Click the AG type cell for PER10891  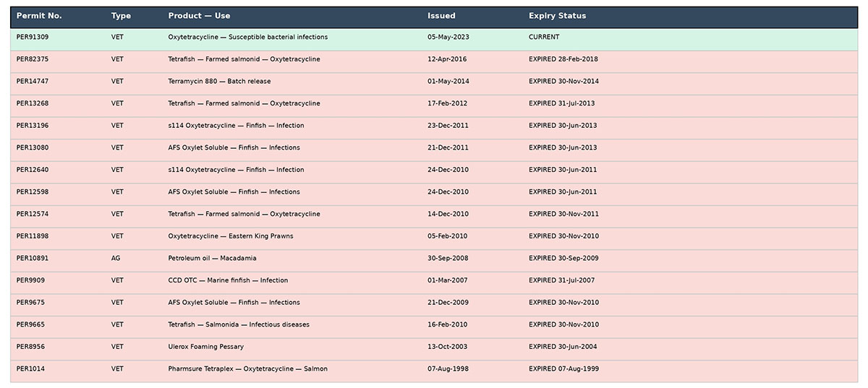coord(116,258)
